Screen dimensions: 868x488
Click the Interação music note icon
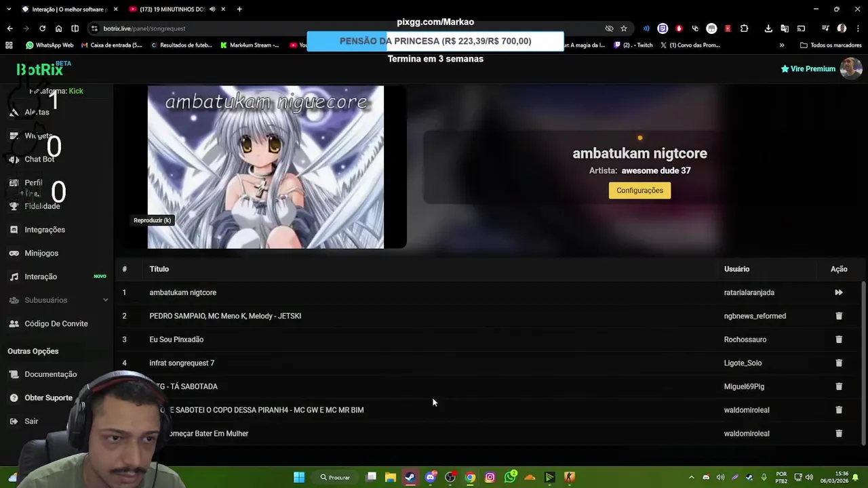point(14,277)
